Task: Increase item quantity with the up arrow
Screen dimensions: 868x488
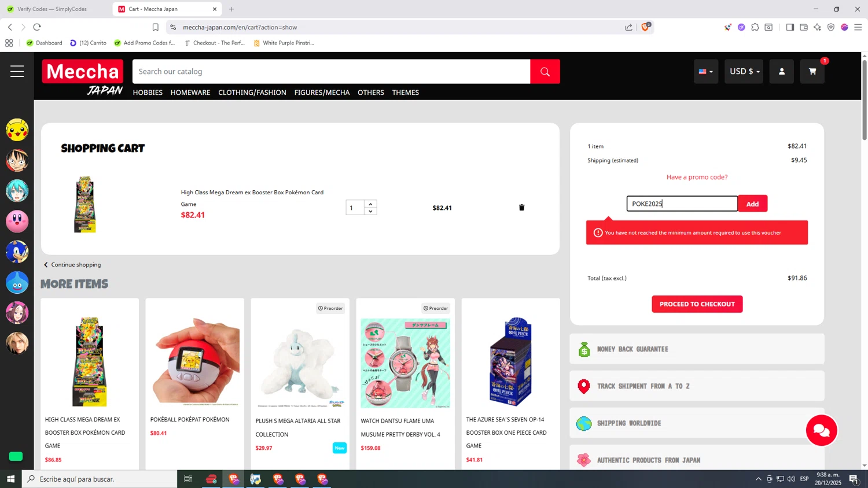Action: click(370, 204)
